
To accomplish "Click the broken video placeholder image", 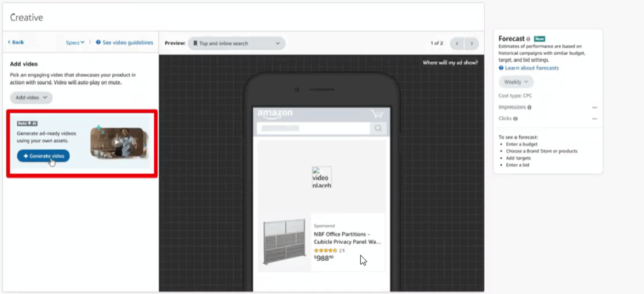I will (x=321, y=177).
